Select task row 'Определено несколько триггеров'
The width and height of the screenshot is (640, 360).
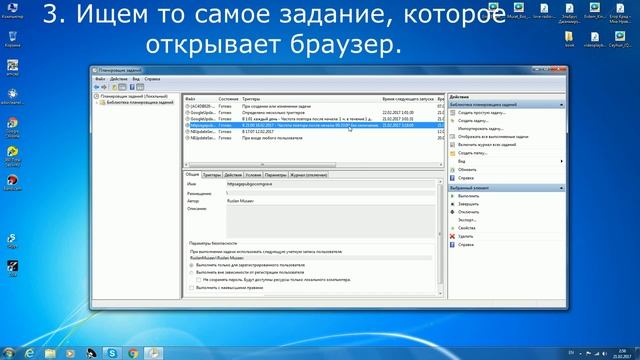tap(313, 113)
